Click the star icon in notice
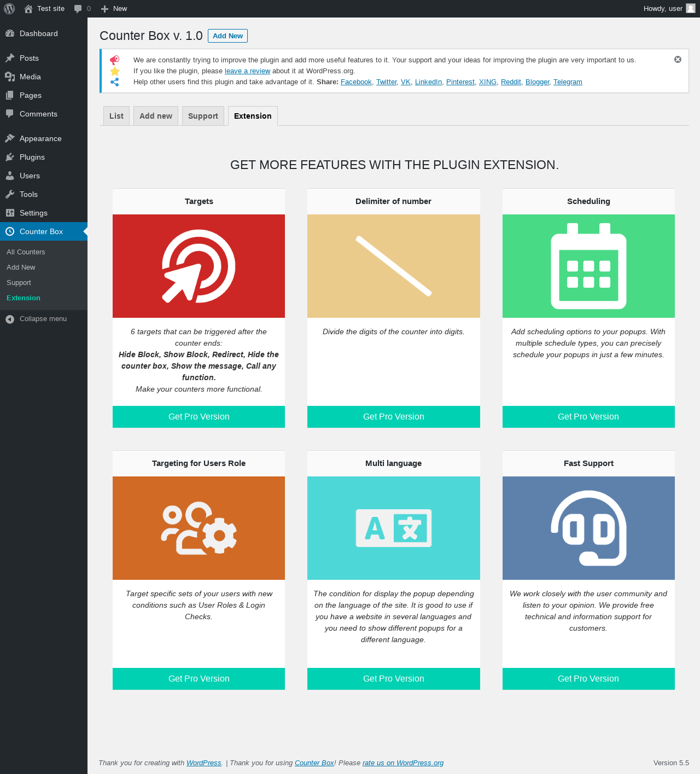Screen dimensions: 700x774 click(115, 71)
